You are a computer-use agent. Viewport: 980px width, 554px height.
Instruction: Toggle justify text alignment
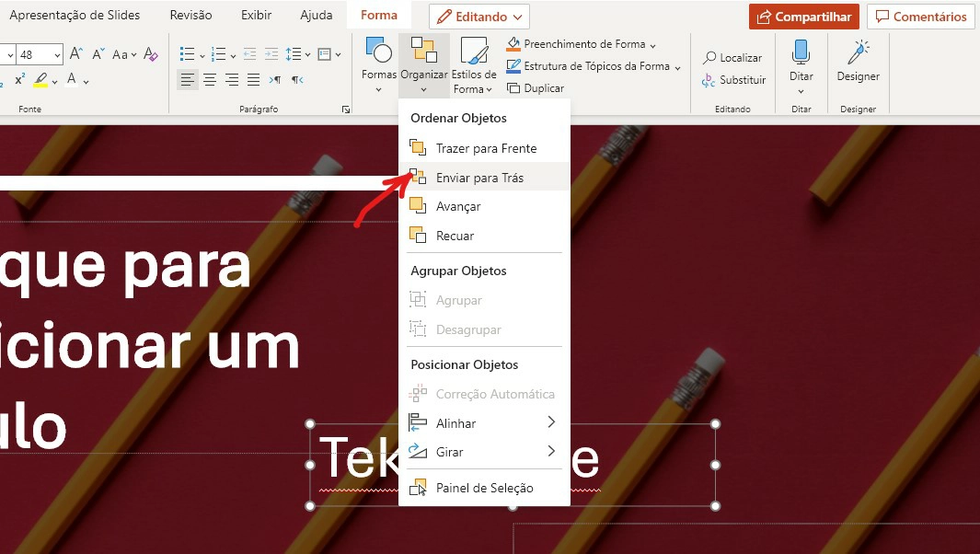253,80
